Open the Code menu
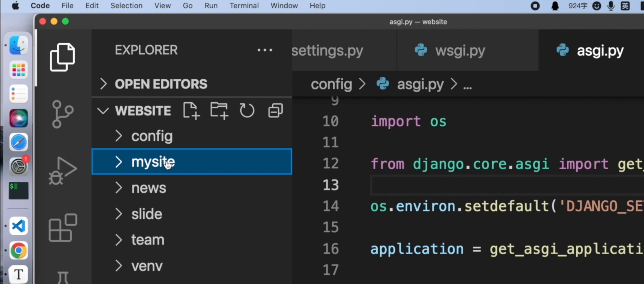 click(x=40, y=5)
